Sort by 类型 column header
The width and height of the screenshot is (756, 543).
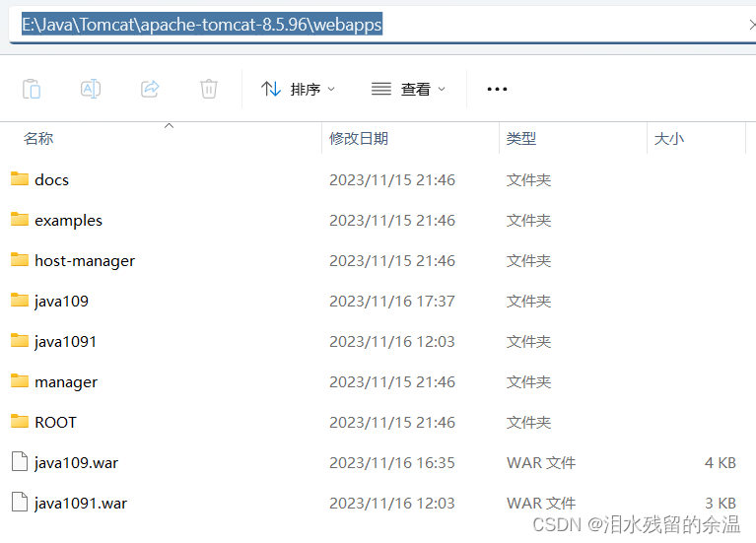tap(521, 139)
